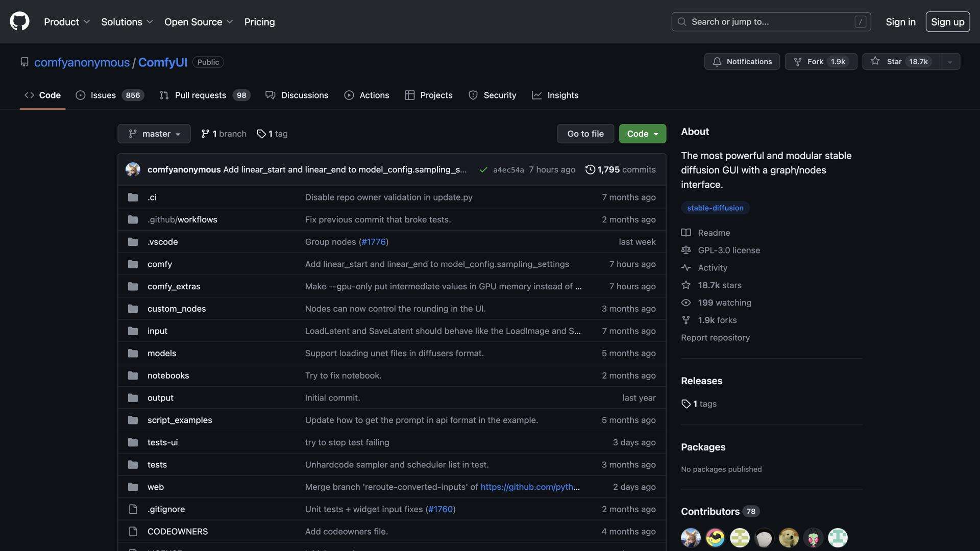Open the stable-diffusion topic tag
980x551 pixels.
pos(715,208)
